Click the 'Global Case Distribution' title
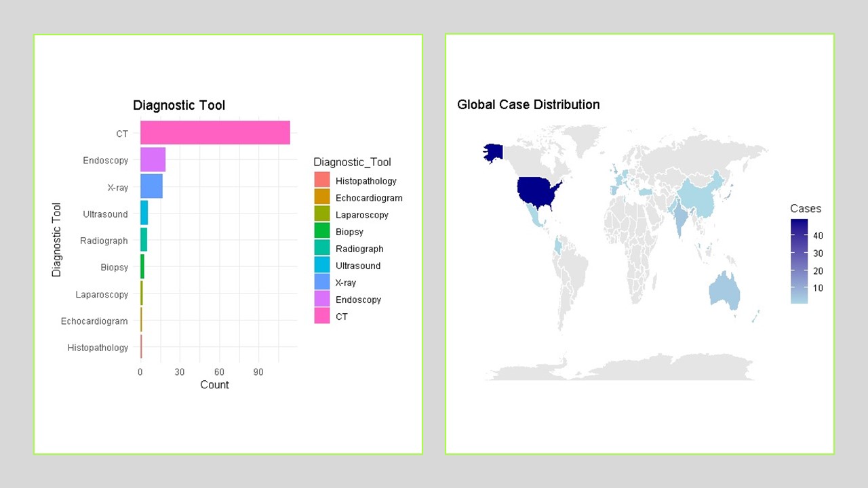 [x=528, y=104]
